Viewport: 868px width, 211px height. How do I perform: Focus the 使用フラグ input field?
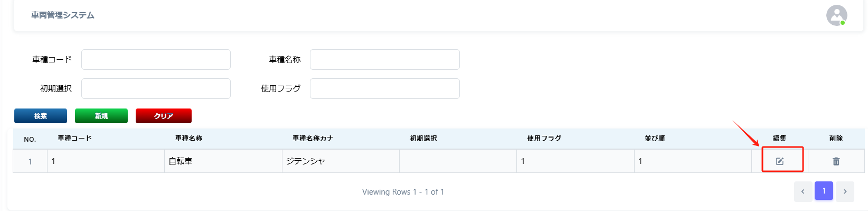tap(385, 88)
